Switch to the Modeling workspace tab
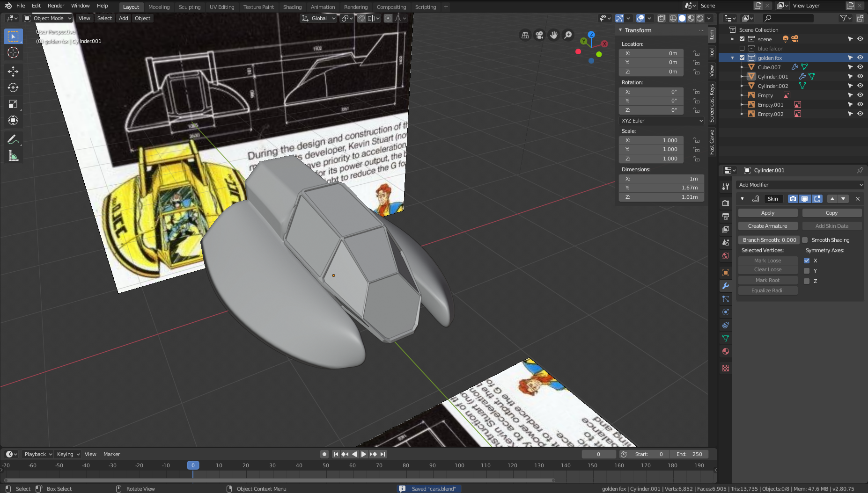The height and width of the screenshot is (493, 868). click(x=159, y=7)
